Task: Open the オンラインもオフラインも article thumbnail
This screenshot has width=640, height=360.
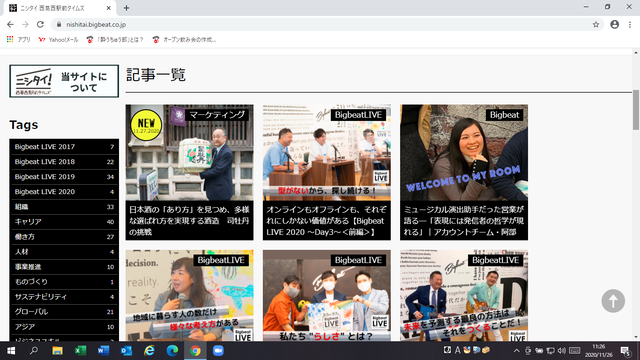Action: point(327,153)
